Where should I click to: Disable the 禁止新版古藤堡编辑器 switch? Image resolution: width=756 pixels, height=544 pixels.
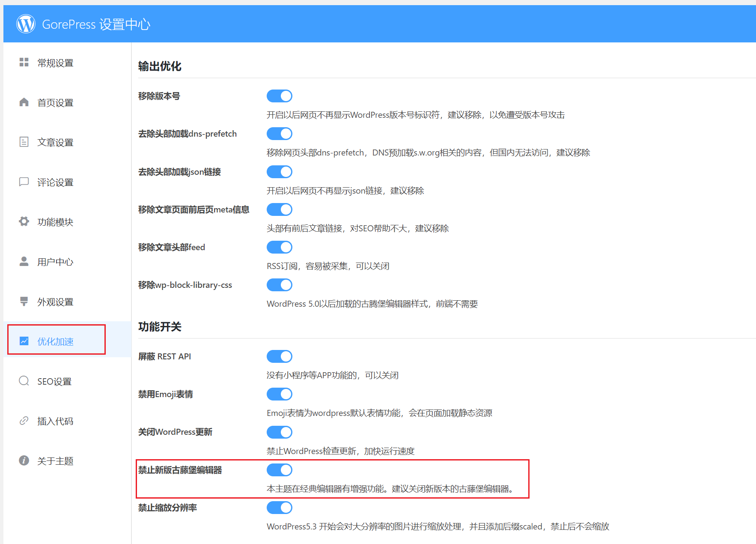tap(280, 470)
